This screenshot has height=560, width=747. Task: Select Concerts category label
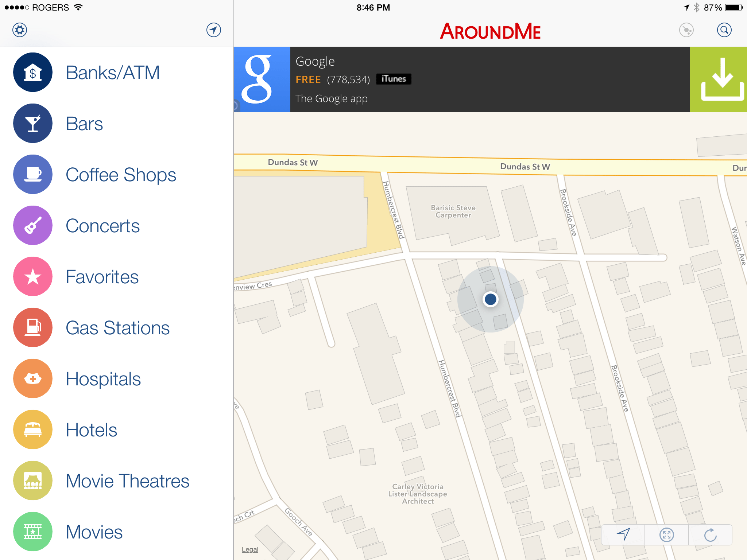pos(103,226)
